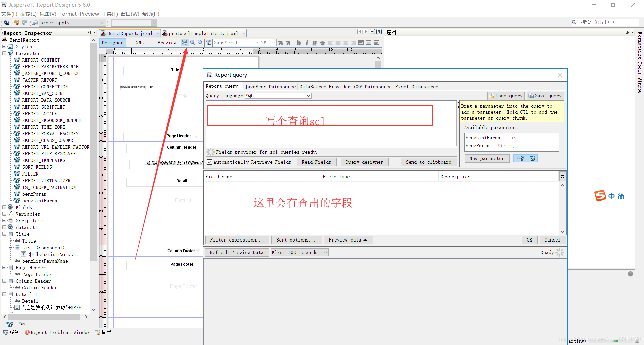The width and height of the screenshot is (644, 345).
Task: Toggle Strikethrough text formatting
Action: click(x=322, y=43)
